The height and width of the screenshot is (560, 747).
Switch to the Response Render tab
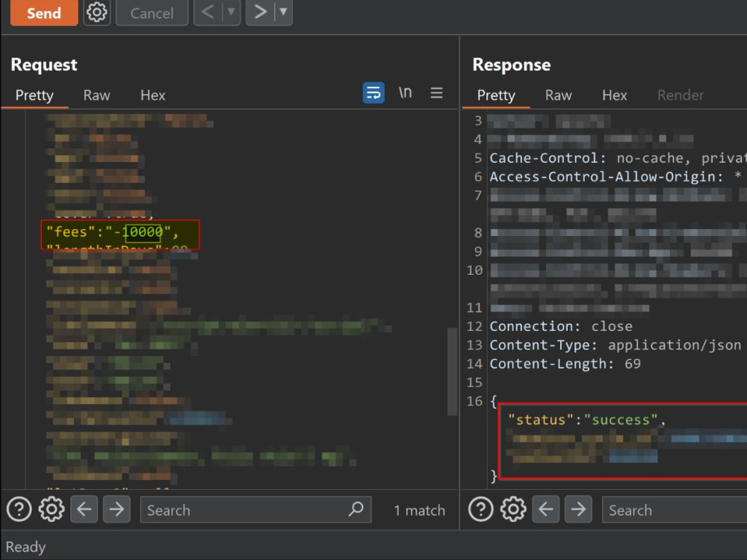[x=681, y=96]
